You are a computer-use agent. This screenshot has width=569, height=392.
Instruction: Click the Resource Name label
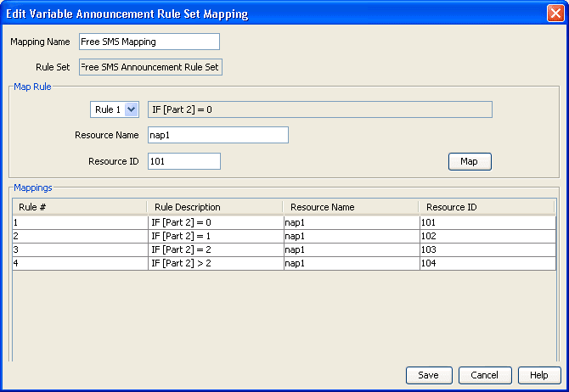[x=107, y=135]
